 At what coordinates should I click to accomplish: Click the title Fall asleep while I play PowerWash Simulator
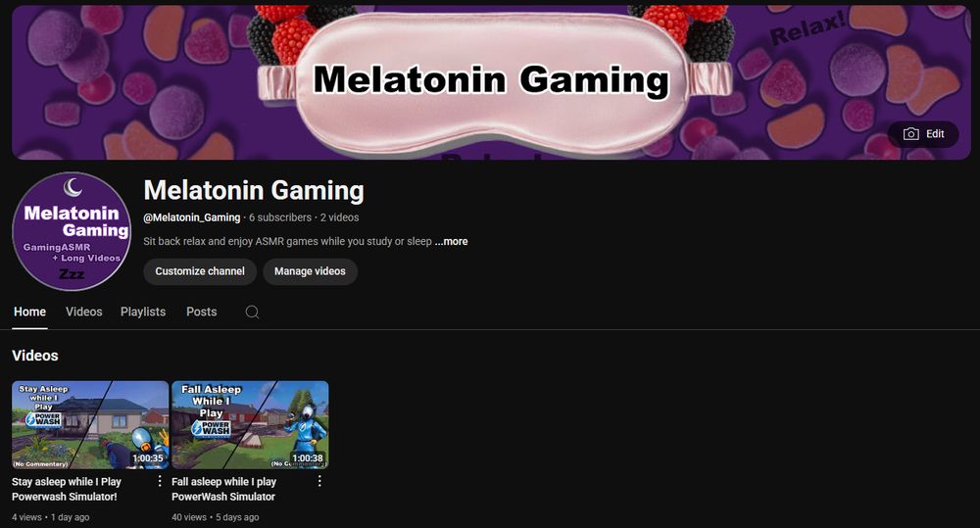[x=223, y=489]
